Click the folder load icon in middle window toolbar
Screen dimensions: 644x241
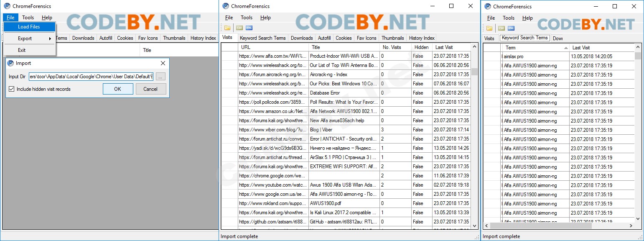coord(227,28)
